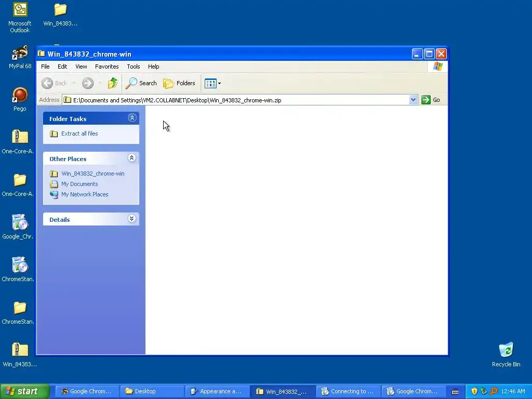Screen dimensions: 532x399
Task: Select the Microsoft Outlook desktop icon
Action: pyautogui.click(x=20, y=18)
